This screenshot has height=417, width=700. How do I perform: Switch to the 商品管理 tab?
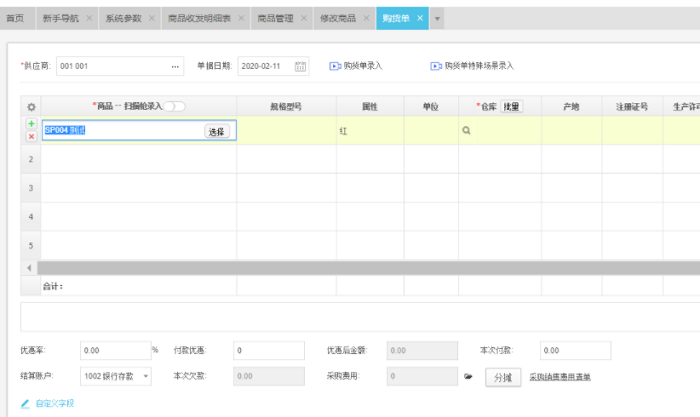[x=275, y=18]
